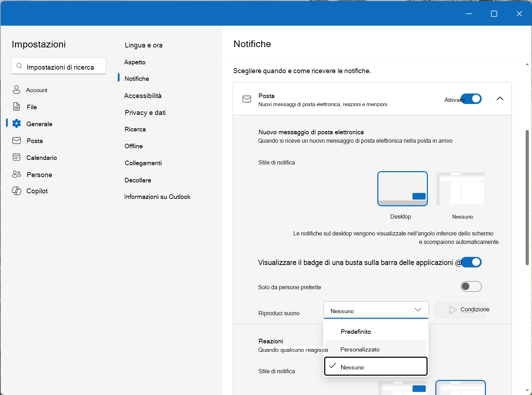Select the Nessuno notification style thumbnail
Screen dimensions: 532x395
tap(460, 189)
